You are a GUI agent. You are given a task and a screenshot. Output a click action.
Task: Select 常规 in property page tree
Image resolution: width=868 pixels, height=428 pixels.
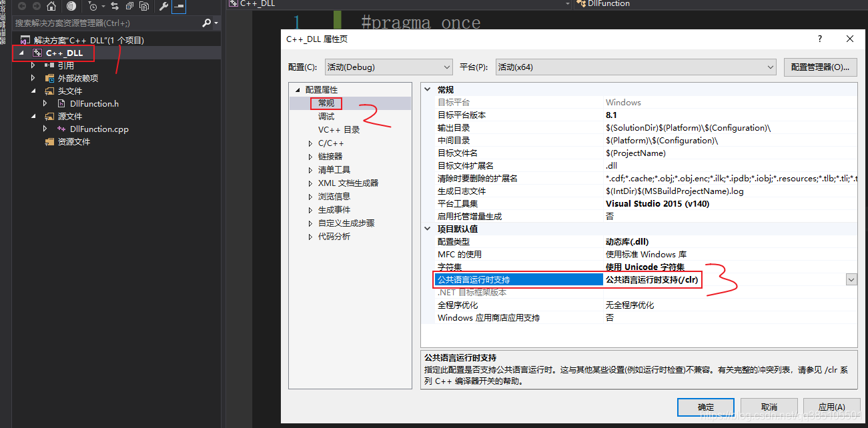tap(326, 103)
